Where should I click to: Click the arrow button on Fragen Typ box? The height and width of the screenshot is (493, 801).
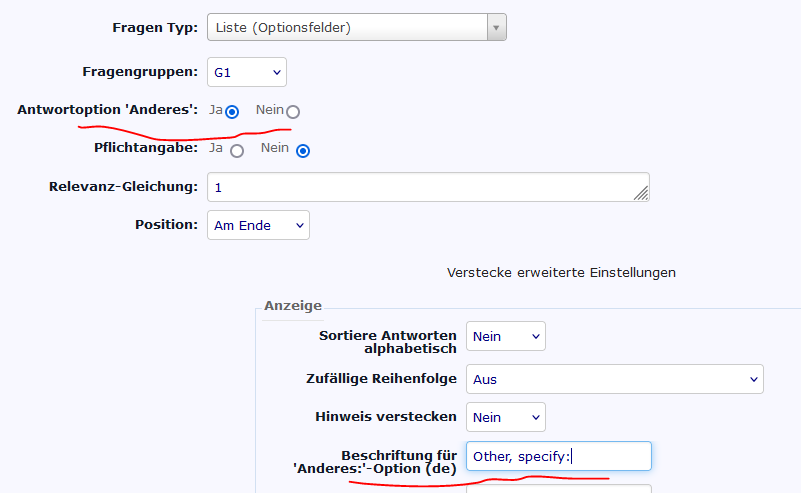pos(496,27)
